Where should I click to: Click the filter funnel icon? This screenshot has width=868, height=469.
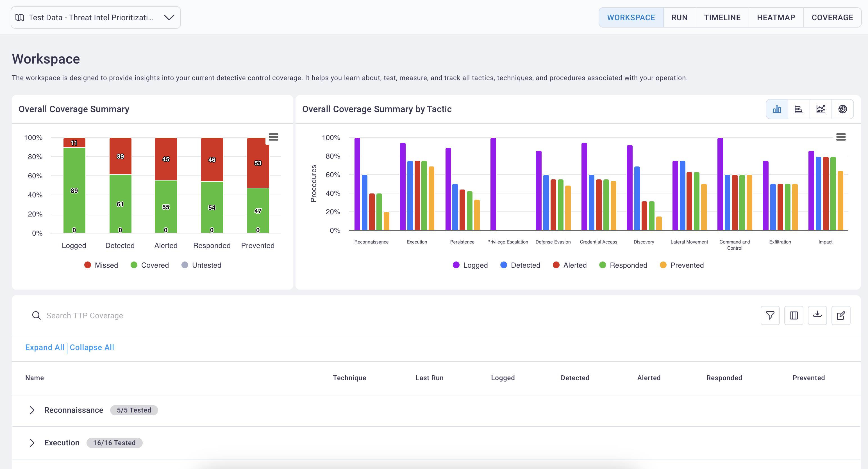click(770, 315)
